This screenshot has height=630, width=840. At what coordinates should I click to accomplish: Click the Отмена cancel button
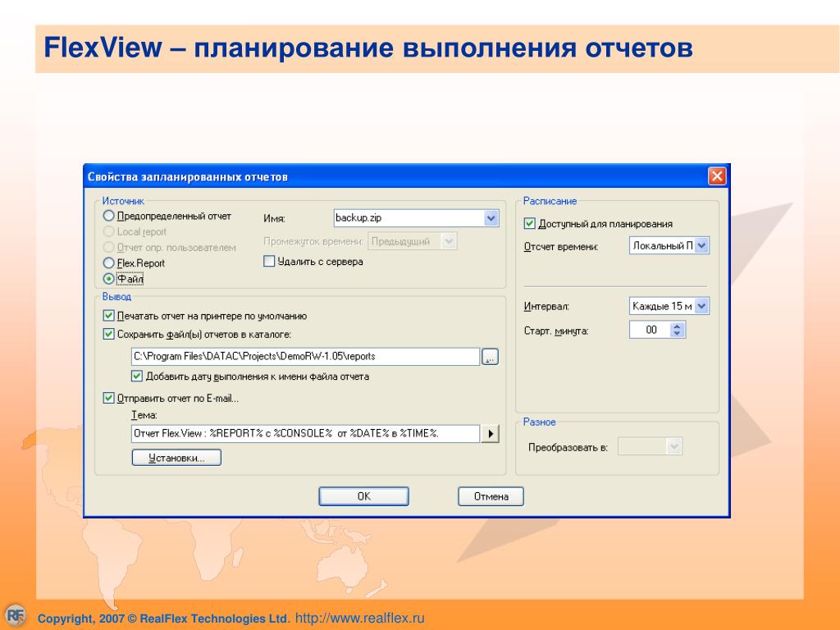[x=491, y=496]
